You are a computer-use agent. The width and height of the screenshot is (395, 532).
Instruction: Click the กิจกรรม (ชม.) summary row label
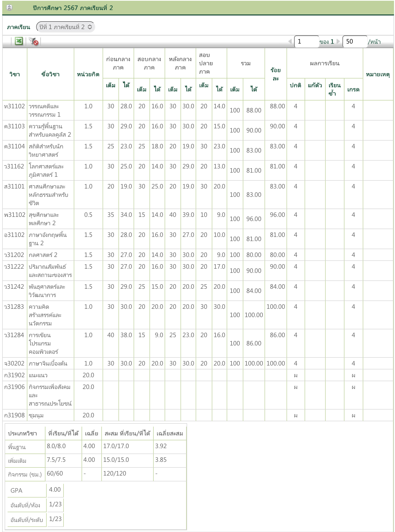[25, 475]
